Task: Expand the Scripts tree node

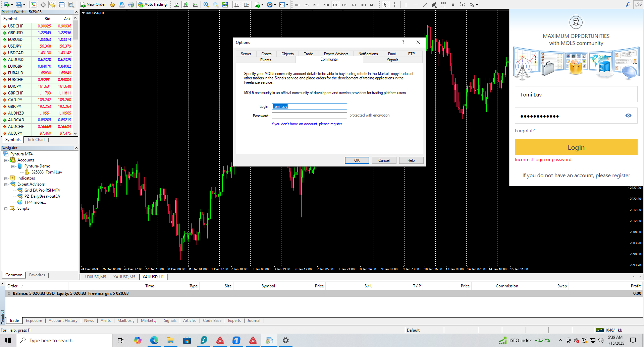Action: (6, 209)
